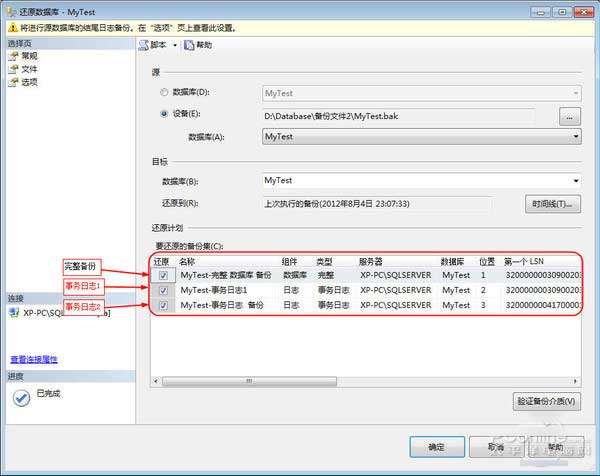This screenshot has height=476, width=600.
Task: Click the 脚本 script icon in toolbar
Action: click(143, 45)
